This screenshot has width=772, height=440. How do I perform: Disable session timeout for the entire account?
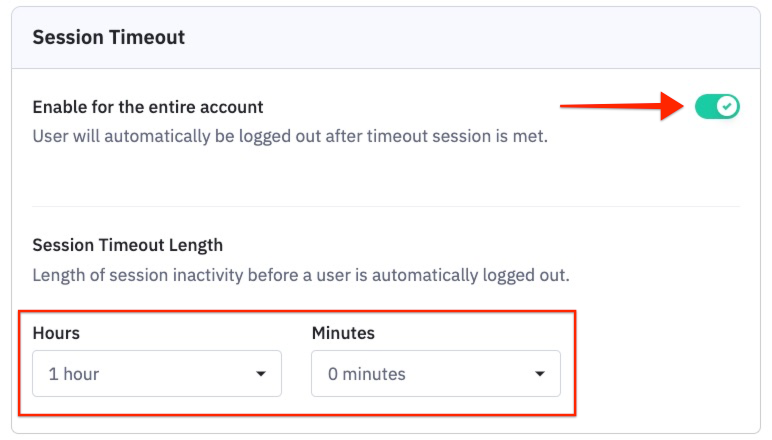click(717, 106)
